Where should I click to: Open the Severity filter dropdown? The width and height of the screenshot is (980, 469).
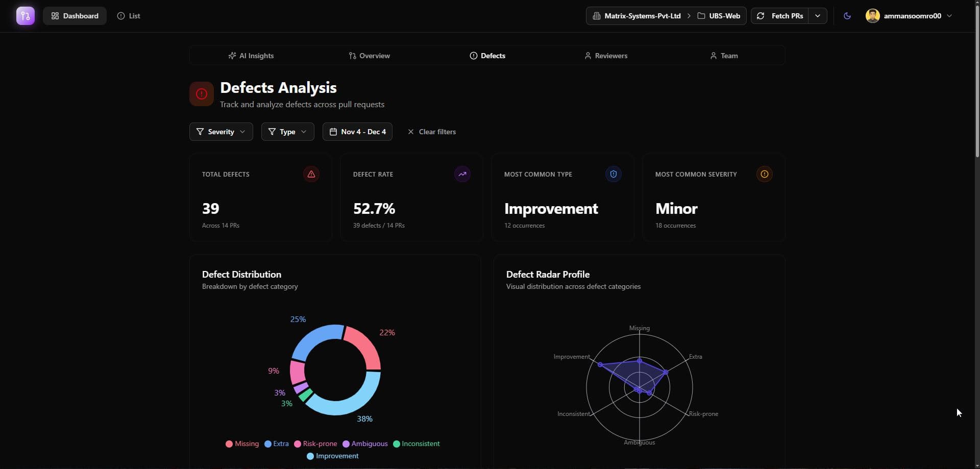pos(221,132)
